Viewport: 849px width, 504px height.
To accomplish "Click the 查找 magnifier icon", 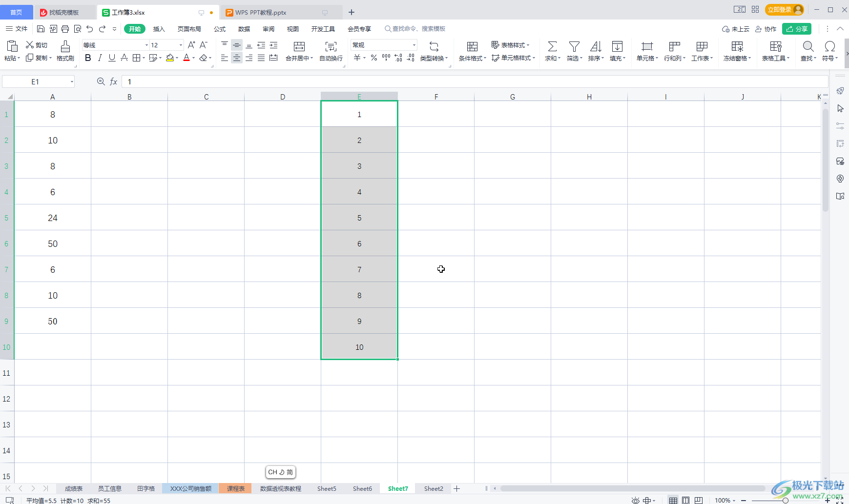I will pos(808,46).
